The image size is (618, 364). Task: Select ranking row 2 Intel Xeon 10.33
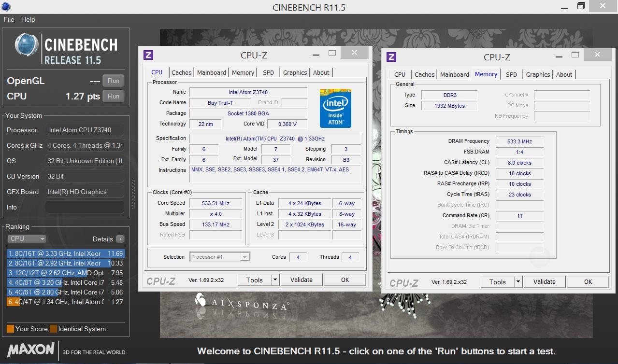pos(66,263)
